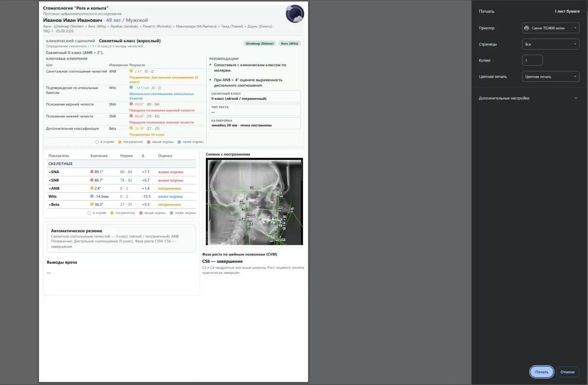The image size is (588, 385).
Task: Click the КЛЮЧЕВЫЕ ИЗМЕРЕНИЯ heading
Action: click(67, 59)
